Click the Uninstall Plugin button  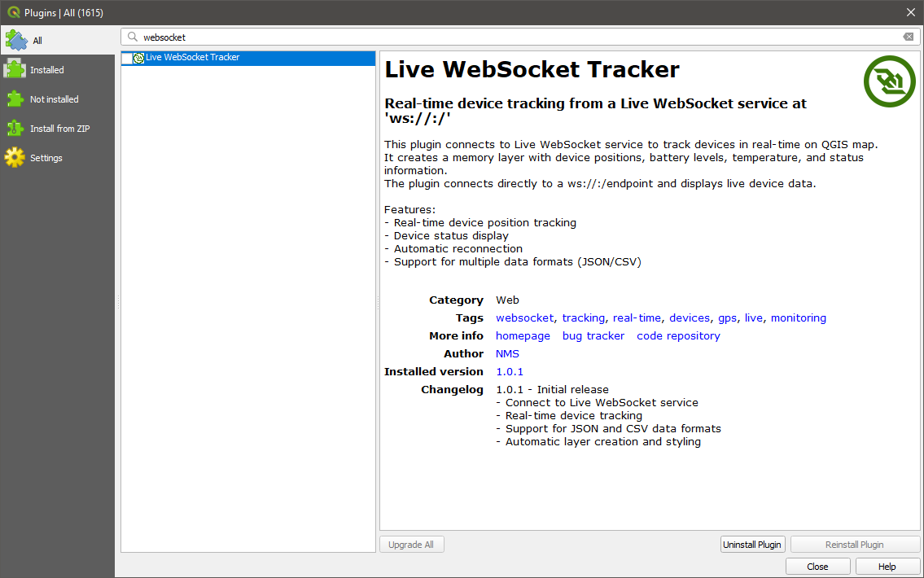coord(752,545)
